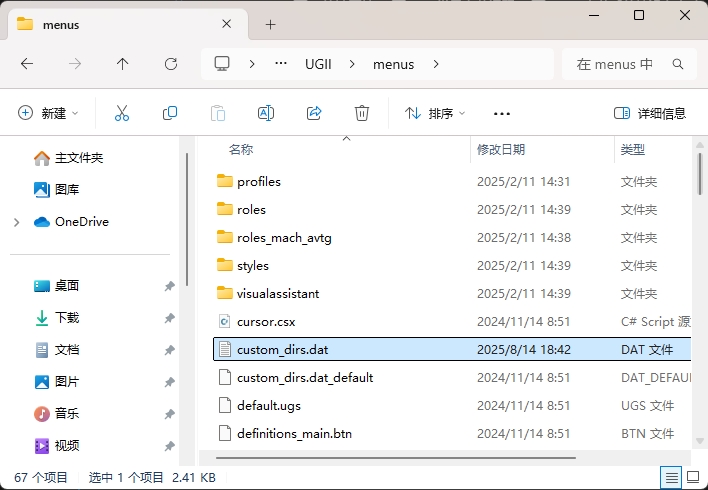
Task: Click the Rename icon in toolbar
Action: tap(266, 113)
